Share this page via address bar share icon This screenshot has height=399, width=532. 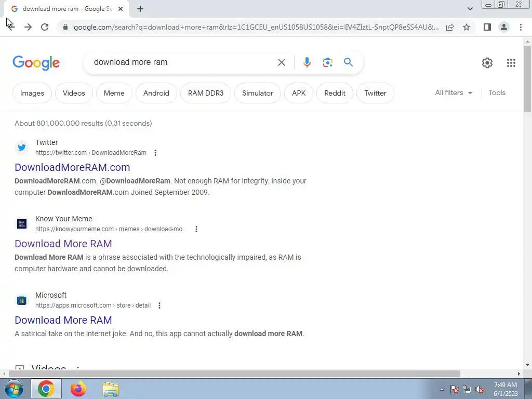pyautogui.click(x=450, y=27)
